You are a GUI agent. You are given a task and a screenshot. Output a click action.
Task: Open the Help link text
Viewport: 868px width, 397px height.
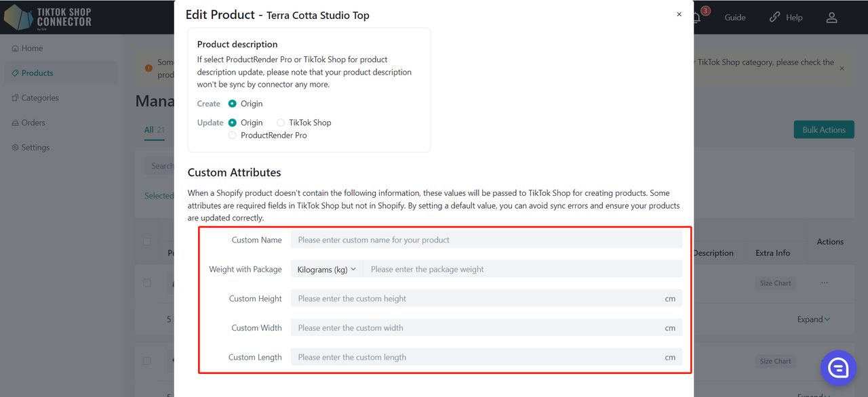coord(794,18)
